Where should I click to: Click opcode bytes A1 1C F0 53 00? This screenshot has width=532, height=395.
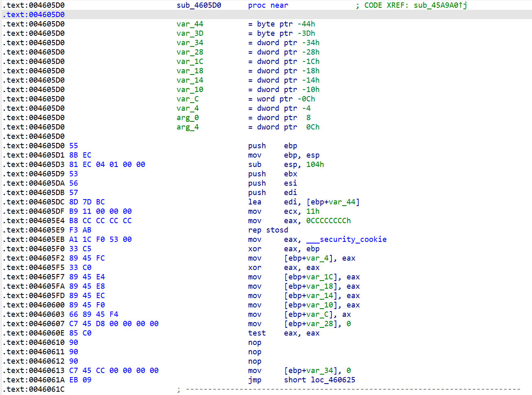click(x=100, y=239)
